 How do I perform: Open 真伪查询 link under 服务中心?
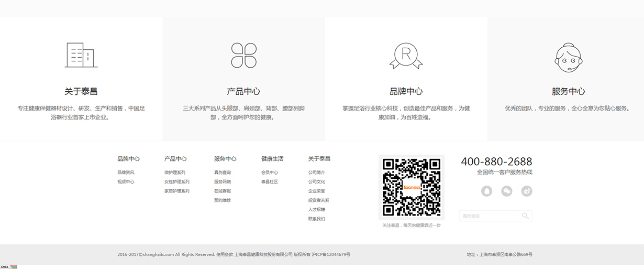click(223, 173)
